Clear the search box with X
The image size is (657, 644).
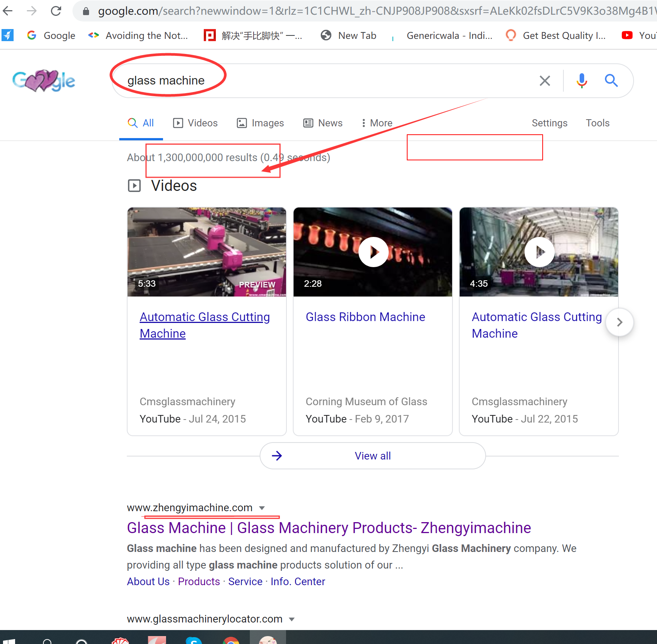[x=545, y=80]
